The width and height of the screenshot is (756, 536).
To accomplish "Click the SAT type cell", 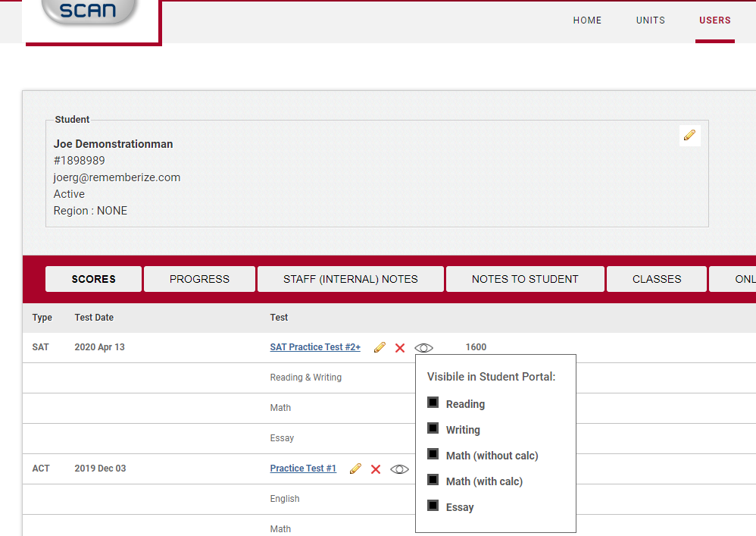I will [x=40, y=347].
